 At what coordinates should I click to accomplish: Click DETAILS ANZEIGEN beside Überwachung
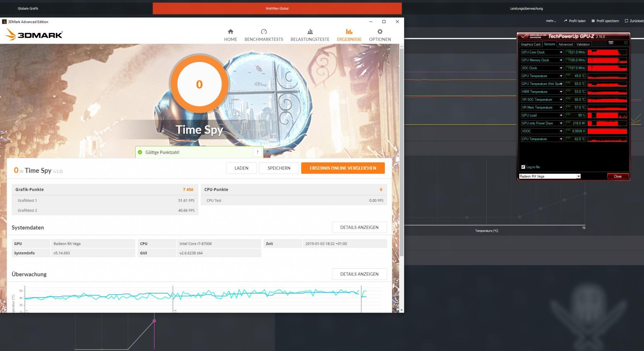359,274
